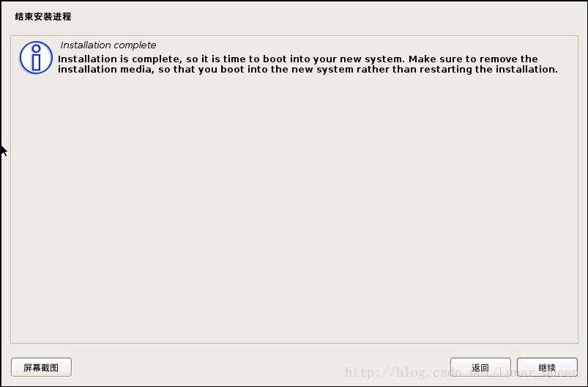Screen dimensions: 588x387
Task: Click the phrase 'Make sure to remove the'
Action: 473,59
